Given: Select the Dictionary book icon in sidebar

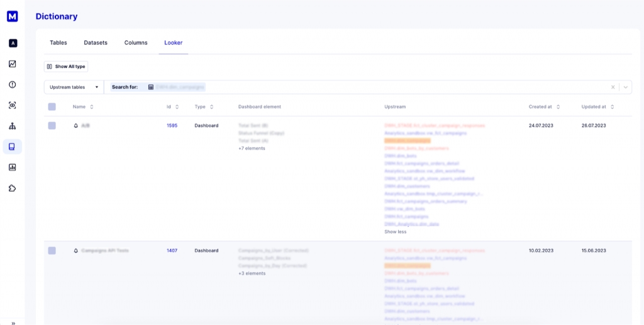Looking at the screenshot, I should 13,147.
